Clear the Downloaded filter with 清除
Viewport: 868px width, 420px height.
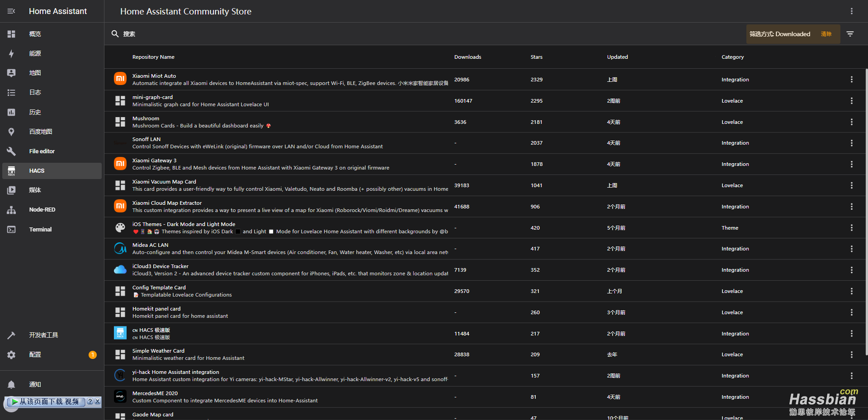pyautogui.click(x=826, y=34)
